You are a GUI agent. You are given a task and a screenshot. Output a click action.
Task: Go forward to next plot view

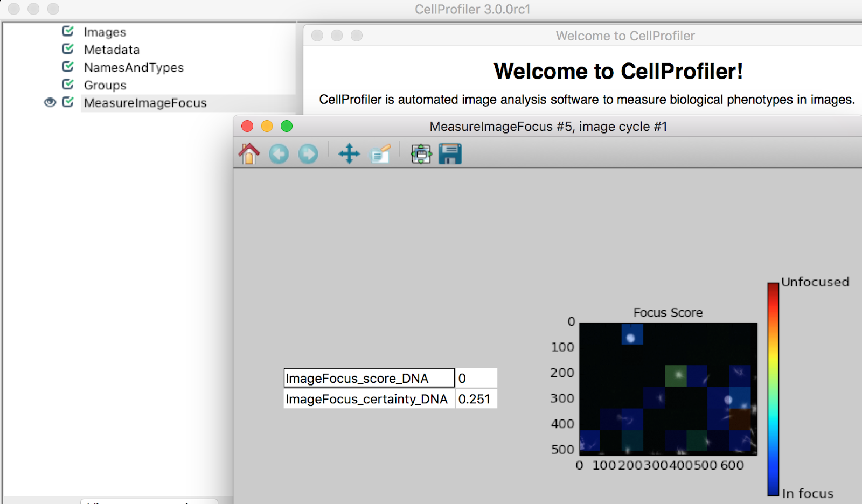(308, 154)
